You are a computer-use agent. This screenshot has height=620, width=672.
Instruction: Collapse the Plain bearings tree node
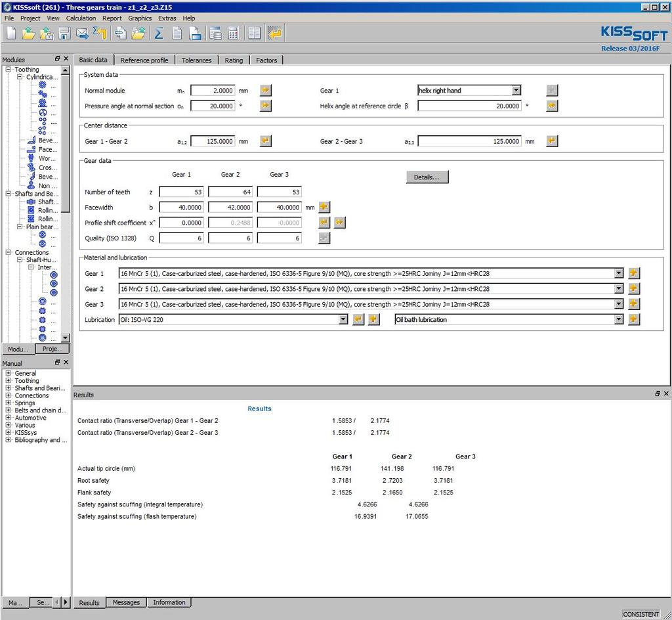20,227
